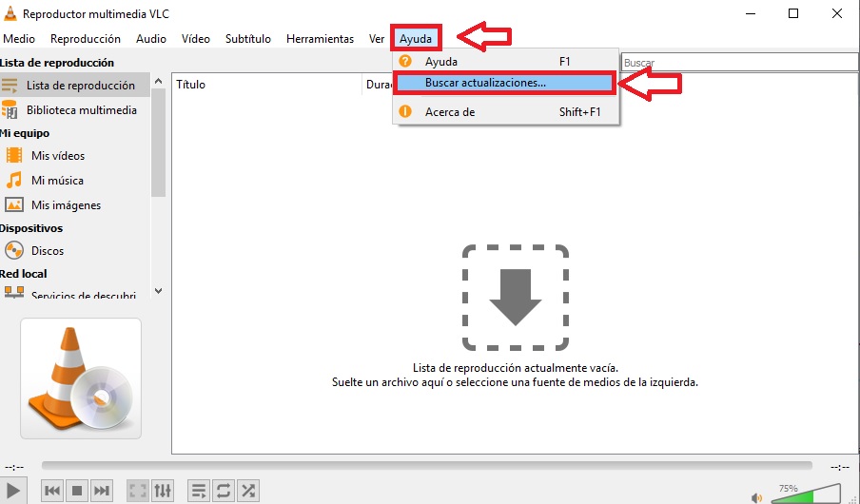Toggle loop repeat mode

tap(224, 491)
